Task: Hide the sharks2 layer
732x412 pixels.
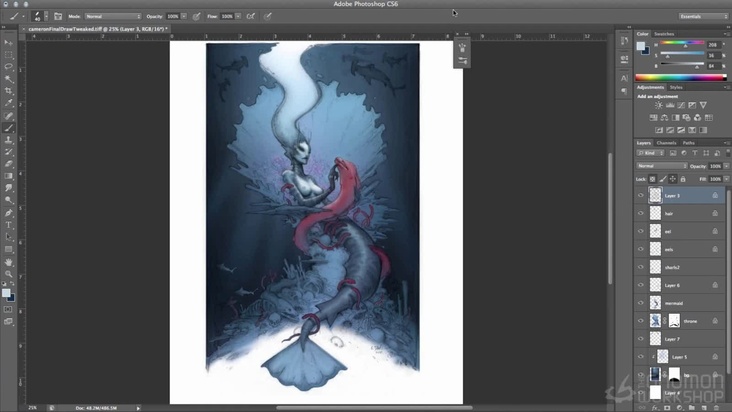Action: [641, 267]
